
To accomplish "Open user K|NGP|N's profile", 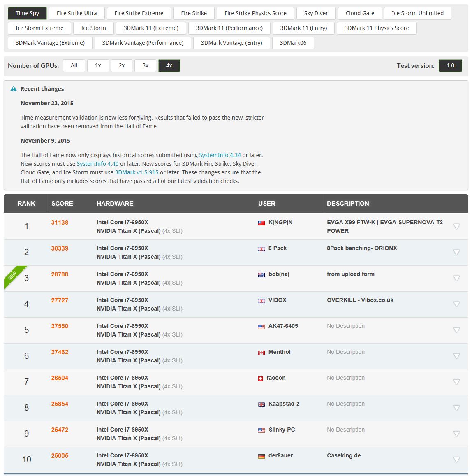I will coord(280,223).
